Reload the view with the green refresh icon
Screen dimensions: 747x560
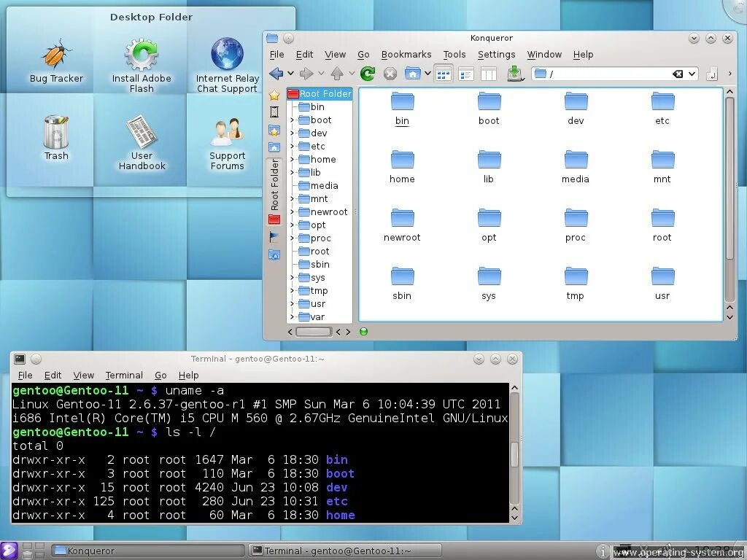tap(368, 74)
